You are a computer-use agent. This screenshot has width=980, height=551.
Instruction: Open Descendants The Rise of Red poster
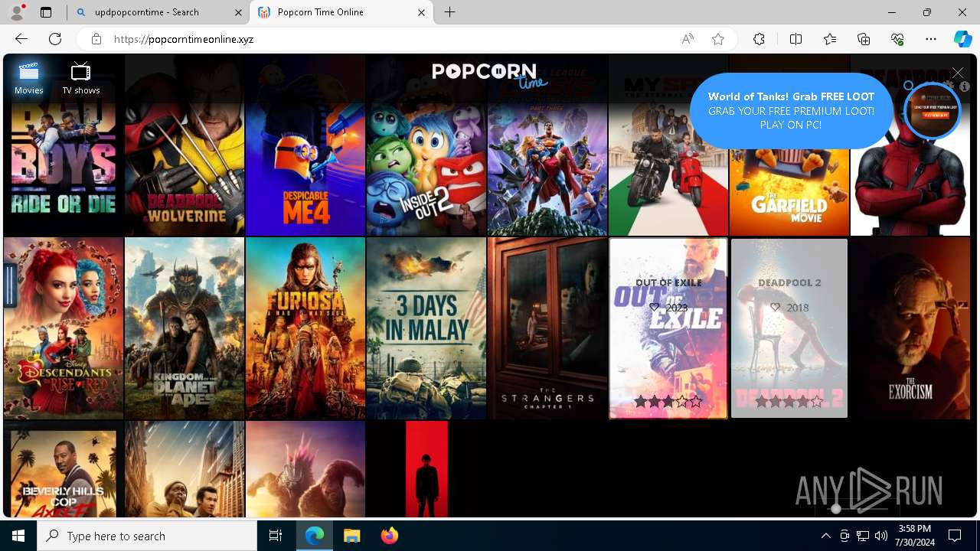[x=64, y=328]
